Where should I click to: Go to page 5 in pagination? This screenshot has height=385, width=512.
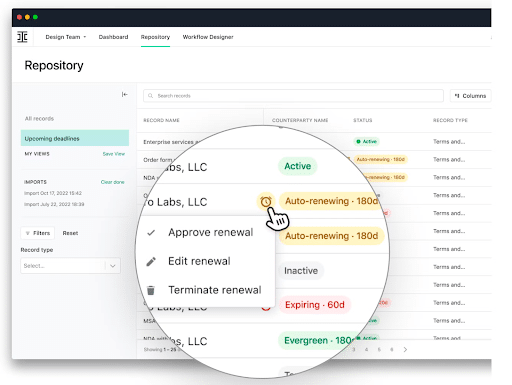379,349
